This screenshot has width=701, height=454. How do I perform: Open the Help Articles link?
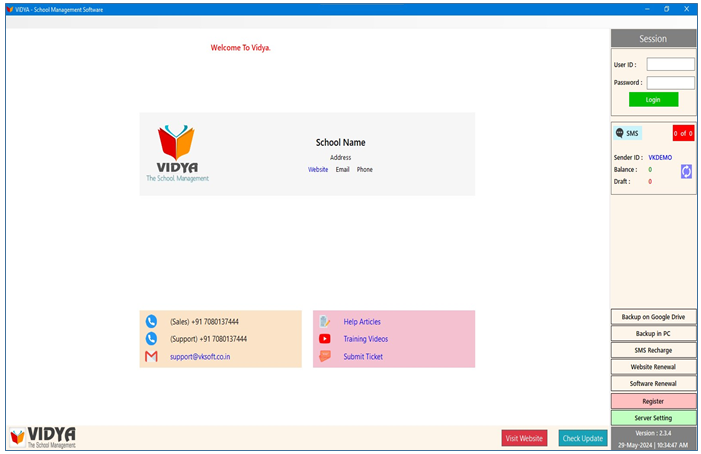coord(362,322)
